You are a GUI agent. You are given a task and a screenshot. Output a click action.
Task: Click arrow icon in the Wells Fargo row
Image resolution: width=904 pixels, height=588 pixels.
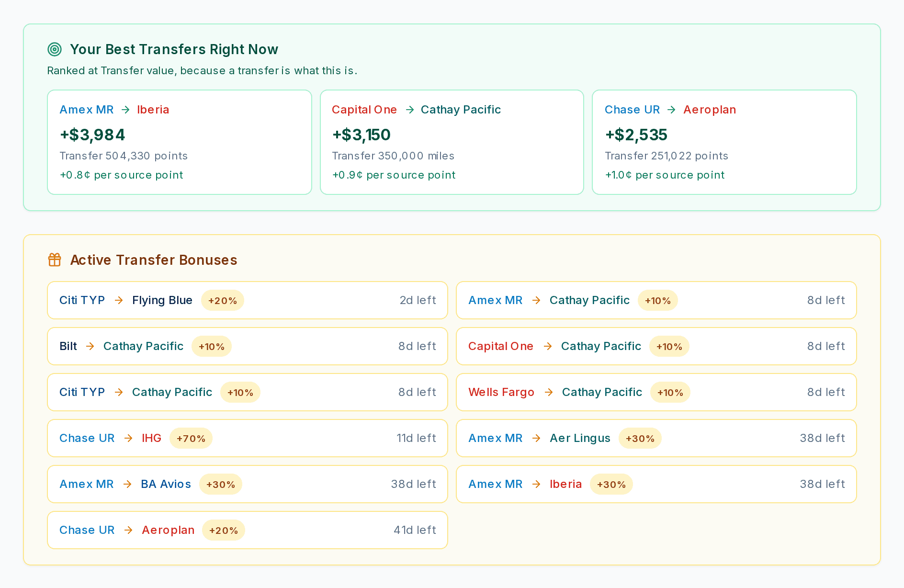point(549,392)
